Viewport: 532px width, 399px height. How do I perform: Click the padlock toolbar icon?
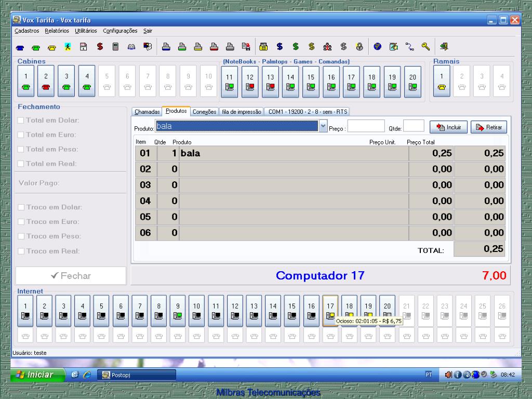click(x=360, y=46)
